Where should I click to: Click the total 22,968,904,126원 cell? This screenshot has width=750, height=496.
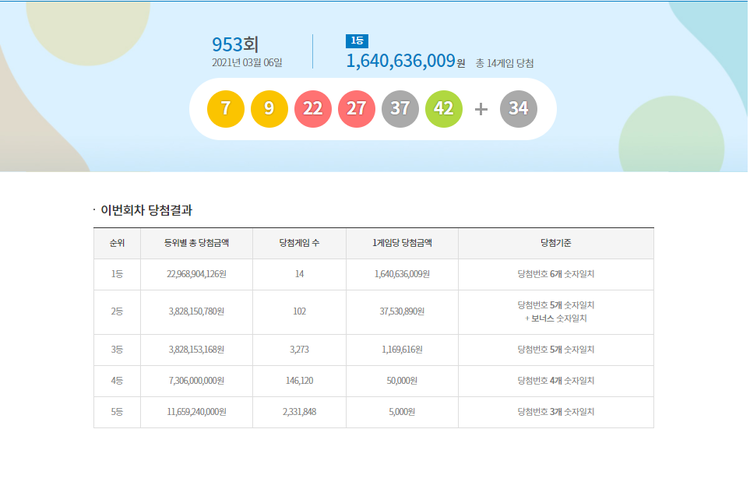coord(197,274)
